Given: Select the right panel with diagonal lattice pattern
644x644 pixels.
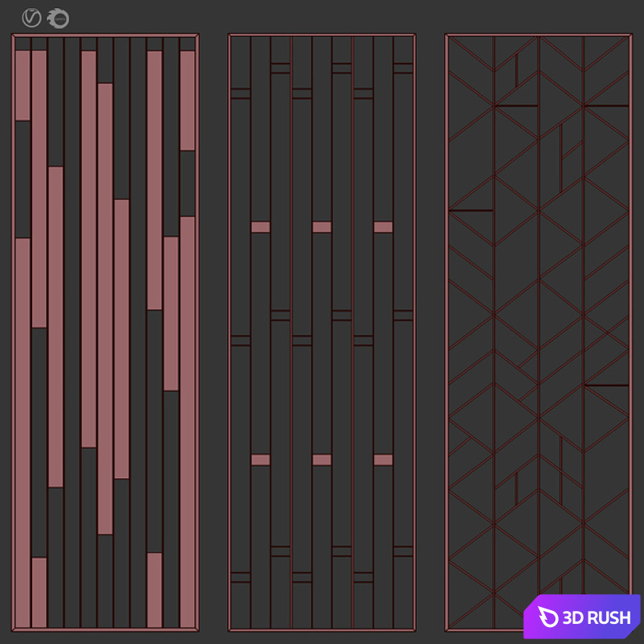Looking at the screenshot, I should click(x=539, y=332).
